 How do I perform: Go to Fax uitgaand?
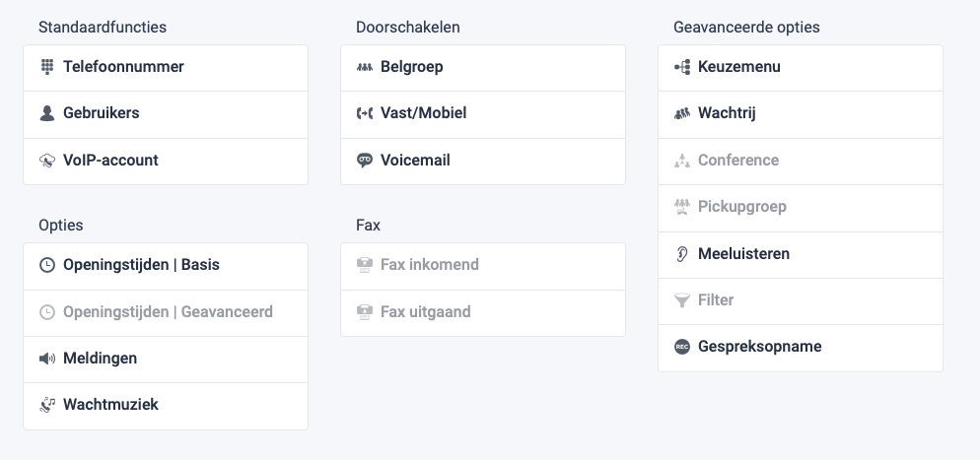pyautogui.click(x=482, y=312)
